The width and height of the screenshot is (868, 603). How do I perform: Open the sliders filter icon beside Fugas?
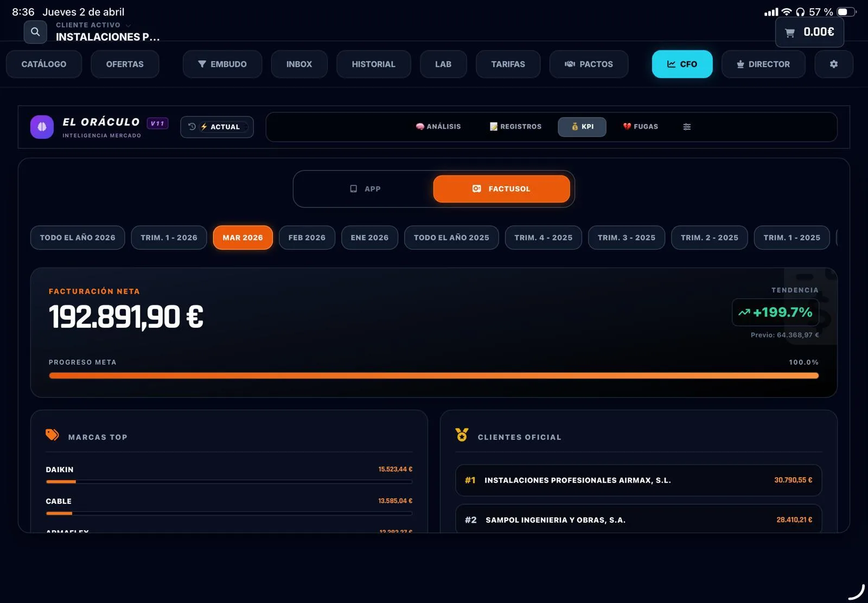coord(687,126)
